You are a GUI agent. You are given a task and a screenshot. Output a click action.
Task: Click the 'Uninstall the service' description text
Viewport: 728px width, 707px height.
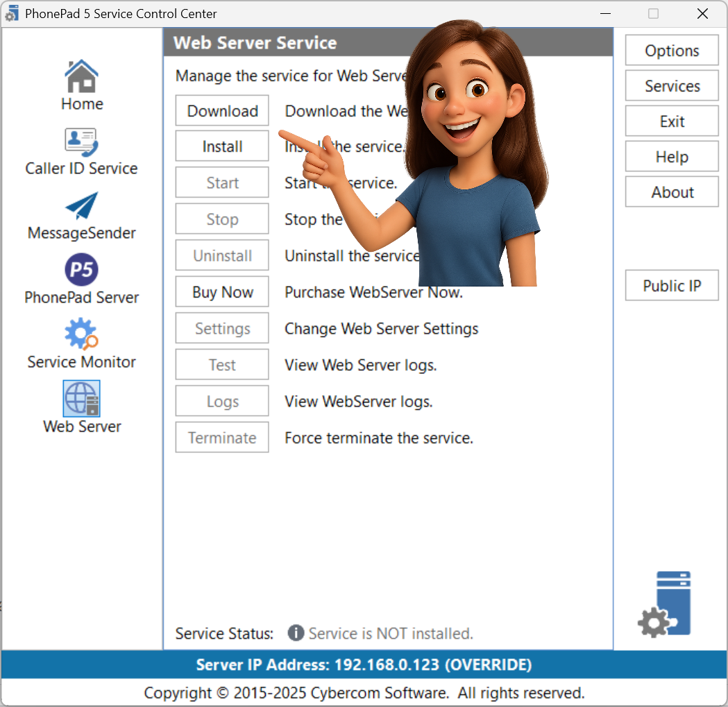352,256
